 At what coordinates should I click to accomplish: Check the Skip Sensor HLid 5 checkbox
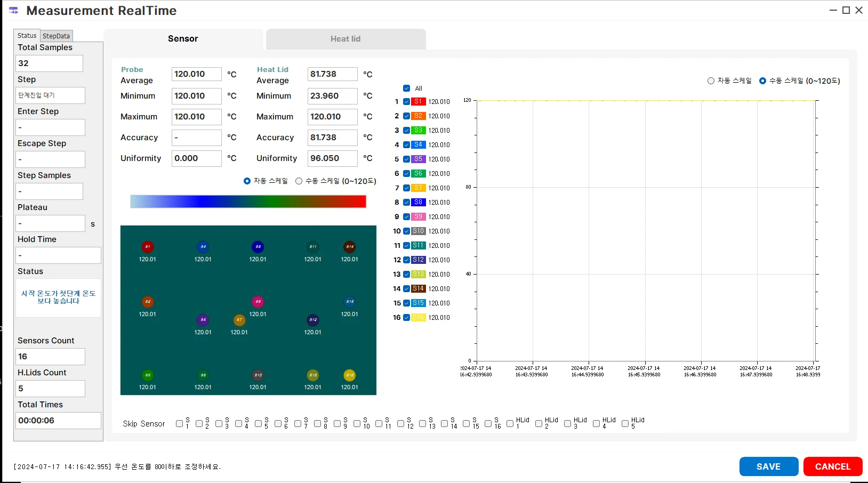625,424
